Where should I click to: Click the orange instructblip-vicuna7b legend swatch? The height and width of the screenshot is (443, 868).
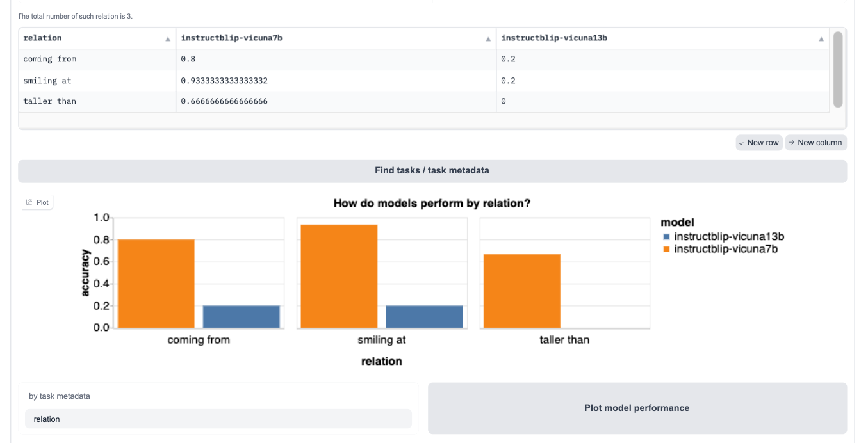click(666, 250)
